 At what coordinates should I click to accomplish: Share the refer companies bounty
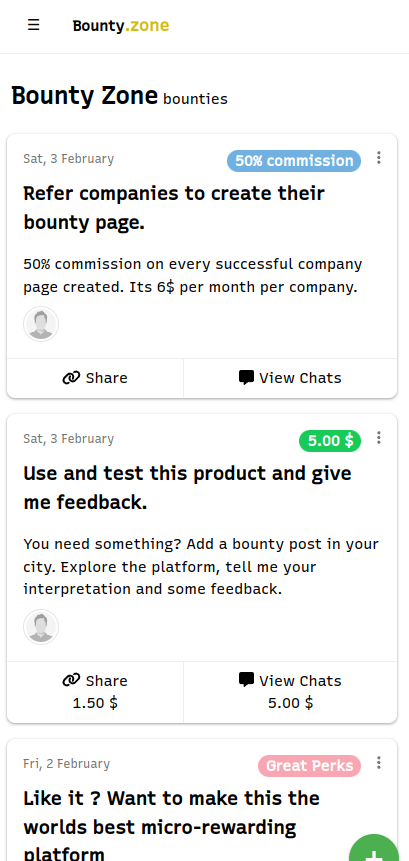95,378
